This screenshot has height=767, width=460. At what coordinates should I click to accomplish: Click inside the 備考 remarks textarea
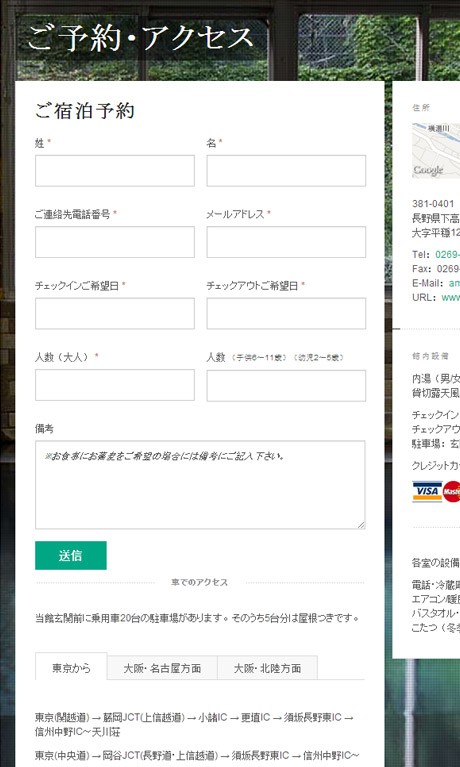200,485
